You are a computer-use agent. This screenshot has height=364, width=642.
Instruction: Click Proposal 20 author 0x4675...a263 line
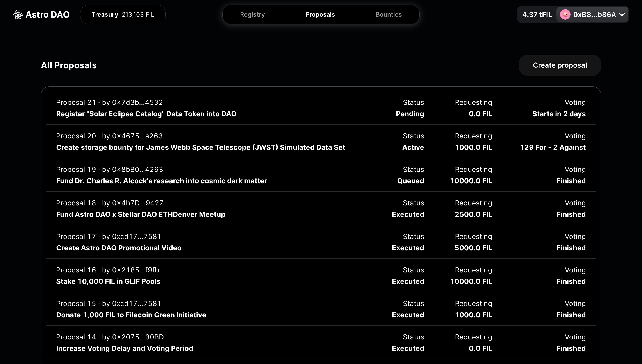click(109, 136)
